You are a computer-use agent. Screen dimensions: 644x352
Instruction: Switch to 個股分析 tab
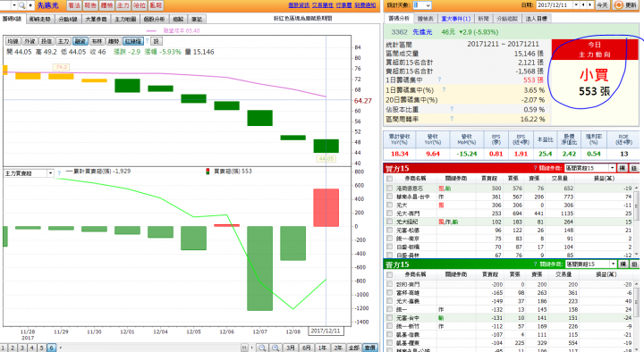[x=154, y=19]
